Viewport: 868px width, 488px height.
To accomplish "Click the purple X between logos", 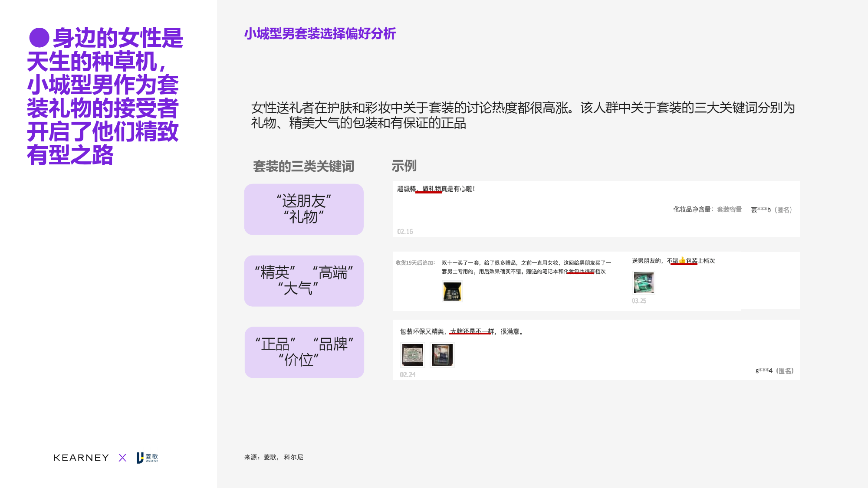I will (x=122, y=458).
